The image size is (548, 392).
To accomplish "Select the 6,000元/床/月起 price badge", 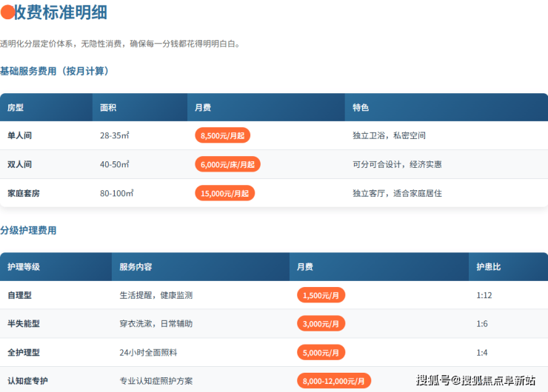I will [x=227, y=164].
